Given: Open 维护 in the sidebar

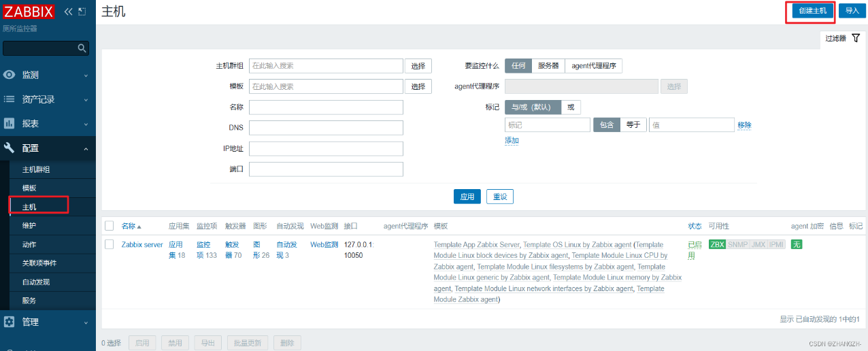Looking at the screenshot, I should 29,225.
